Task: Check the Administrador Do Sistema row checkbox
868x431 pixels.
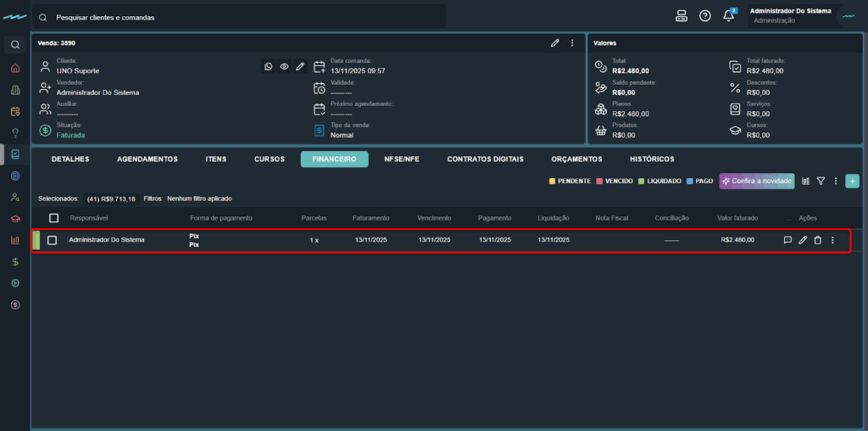Action: click(52, 240)
